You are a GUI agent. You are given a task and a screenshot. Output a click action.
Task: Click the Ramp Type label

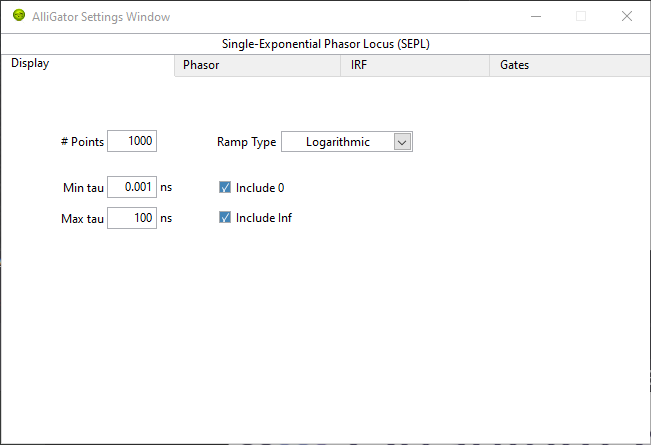(x=247, y=142)
